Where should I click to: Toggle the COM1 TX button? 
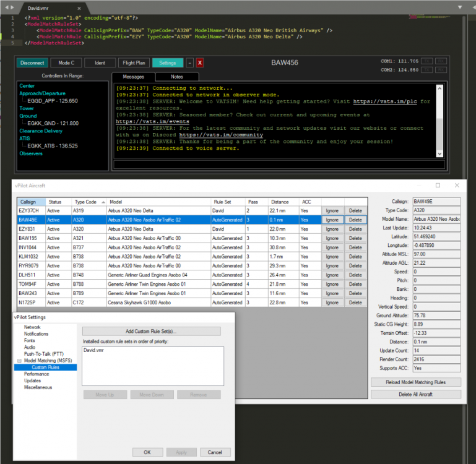click(x=427, y=61)
